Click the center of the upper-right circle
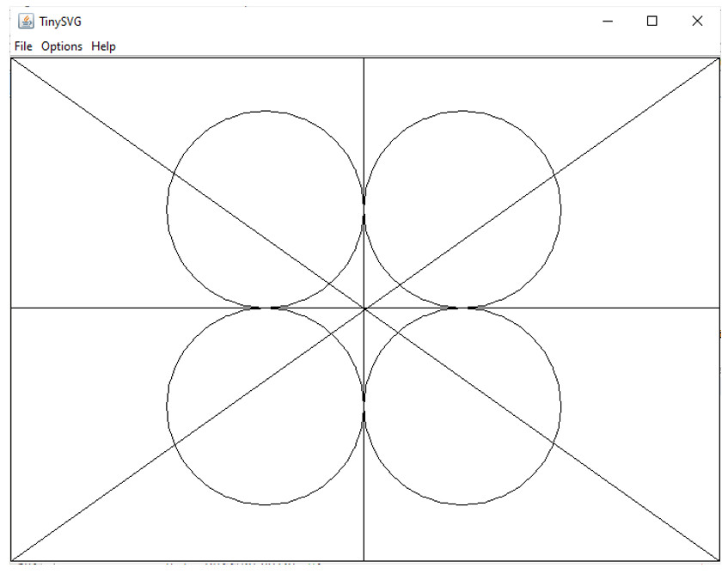Viewport: 728px width, 574px height. tap(462, 209)
